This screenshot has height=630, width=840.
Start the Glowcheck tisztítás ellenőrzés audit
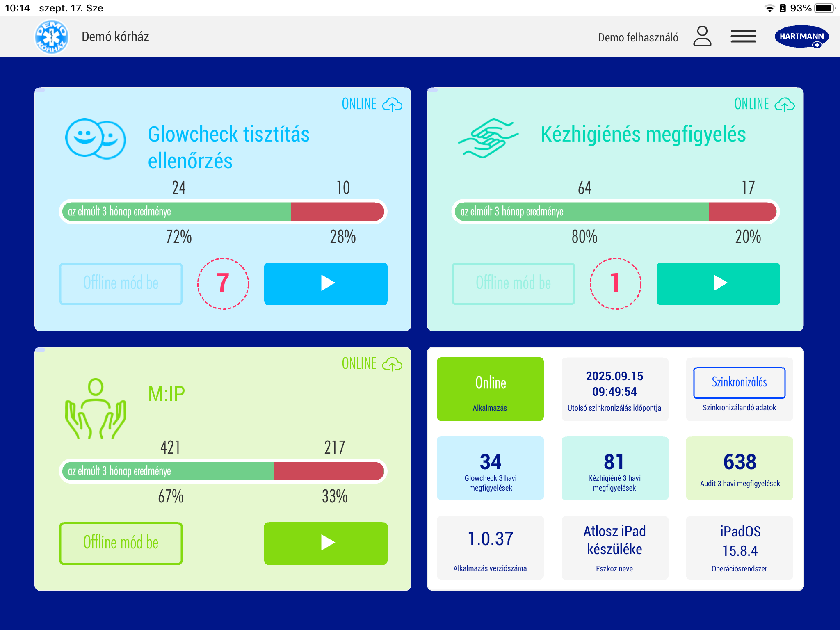[326, 283]
